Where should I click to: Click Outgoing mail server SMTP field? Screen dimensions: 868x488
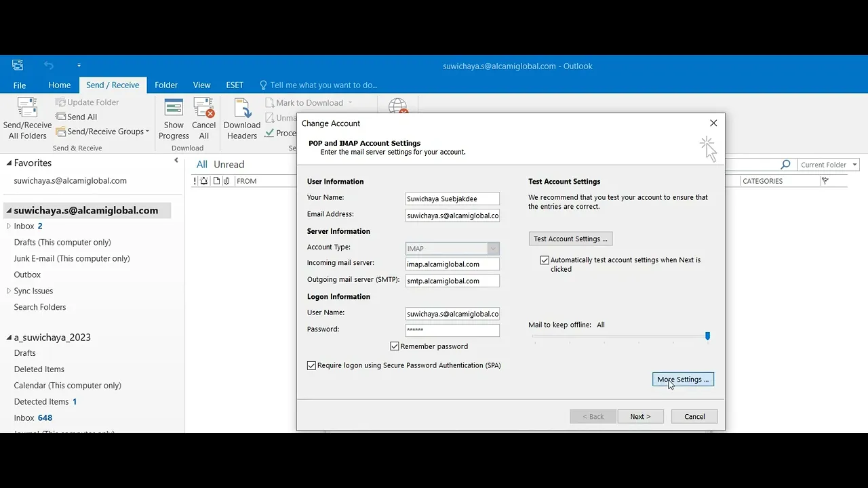click(x=452, y=281)
